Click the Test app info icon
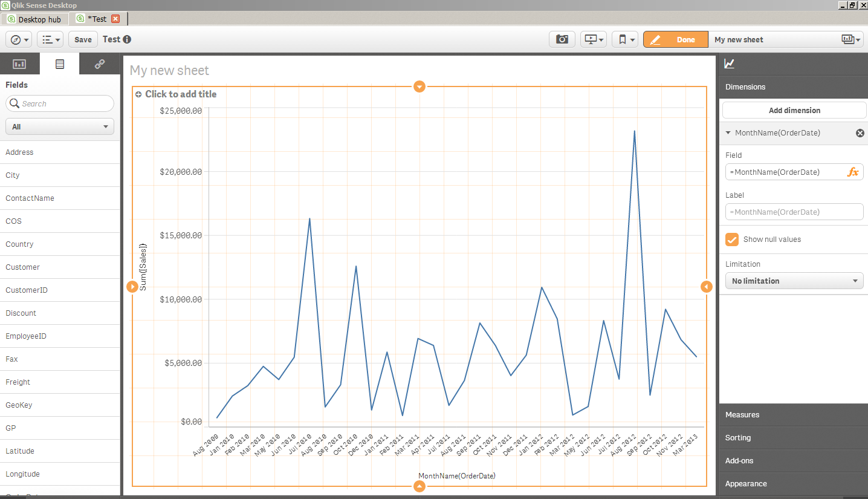 coord(127,39)
